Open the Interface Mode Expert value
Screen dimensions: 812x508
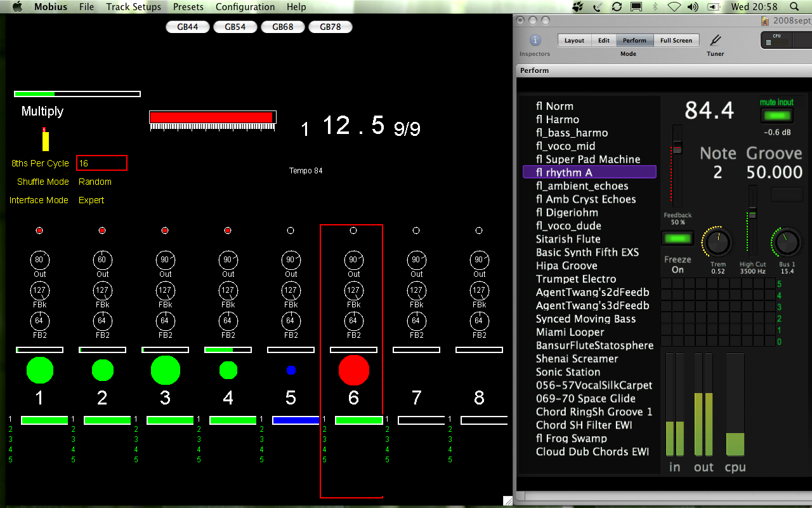(91, 200)
